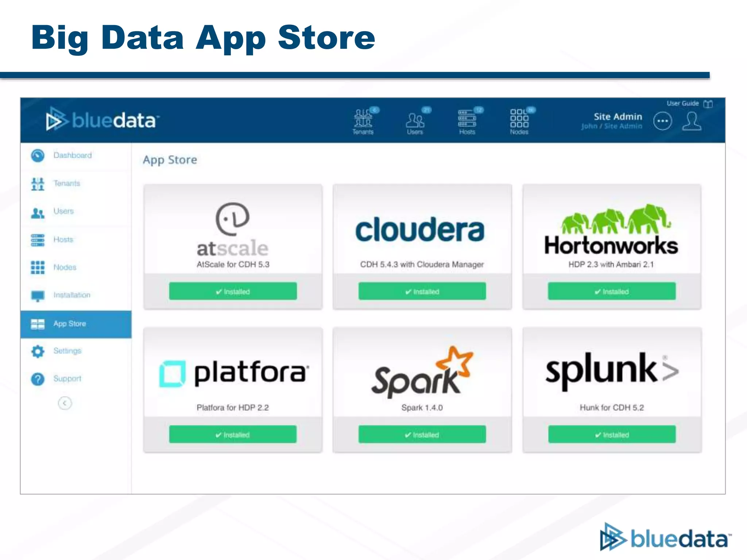Screen dimensions: 747x560
Task: Click the ellipsis options circle icon
Action: coord(663,121)
